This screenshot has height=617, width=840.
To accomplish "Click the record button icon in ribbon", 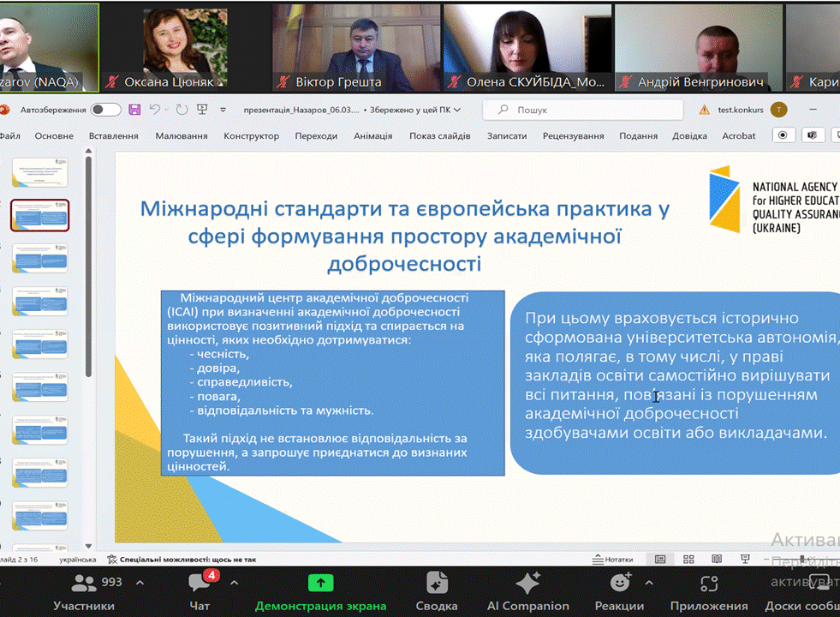I will (783, 135).
